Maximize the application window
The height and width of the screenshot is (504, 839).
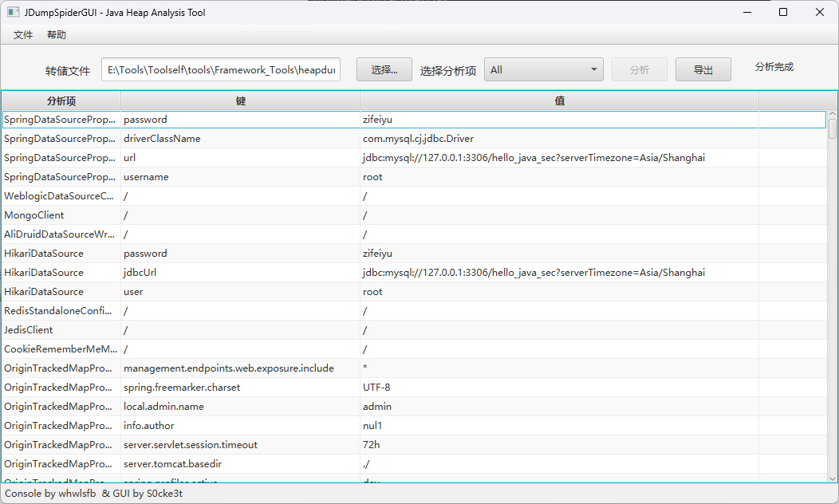pos(783,12)
